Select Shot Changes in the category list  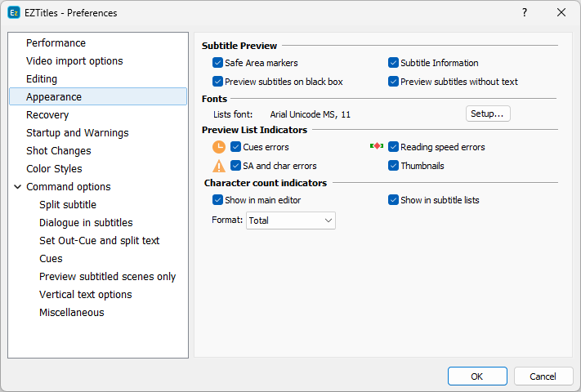pos(59,151)
